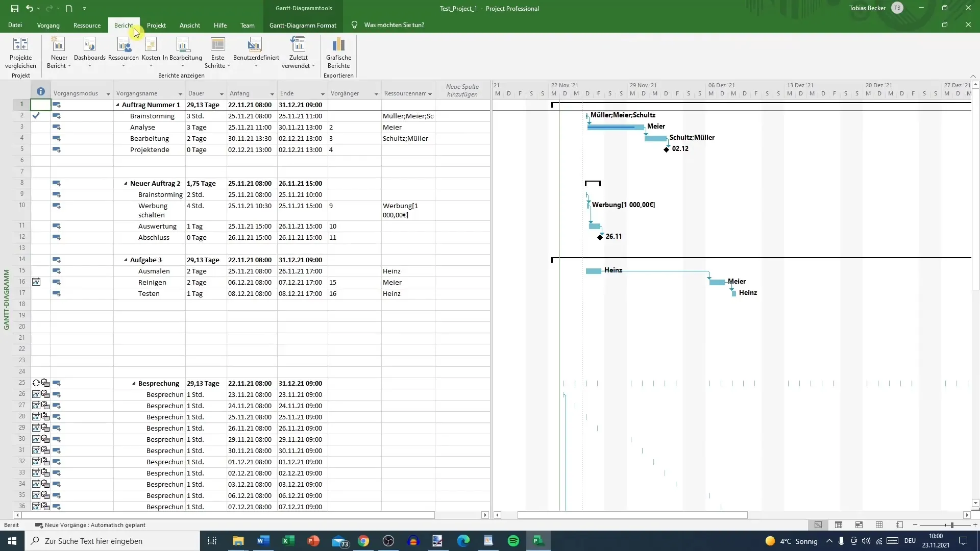980x551 pixels.
Task: Click the zoom out minus button in status bar
Action: coord(915,525)
